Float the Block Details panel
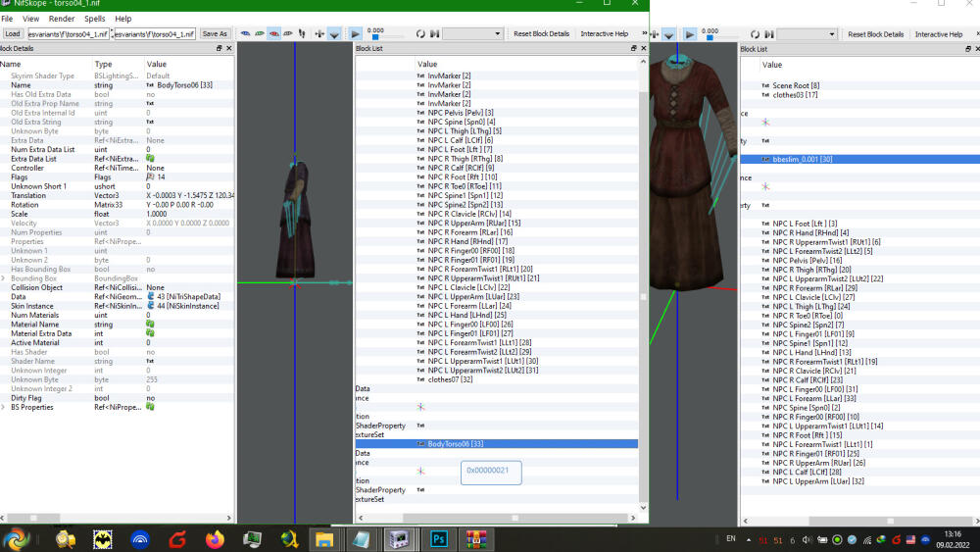 tap(219, 48)
